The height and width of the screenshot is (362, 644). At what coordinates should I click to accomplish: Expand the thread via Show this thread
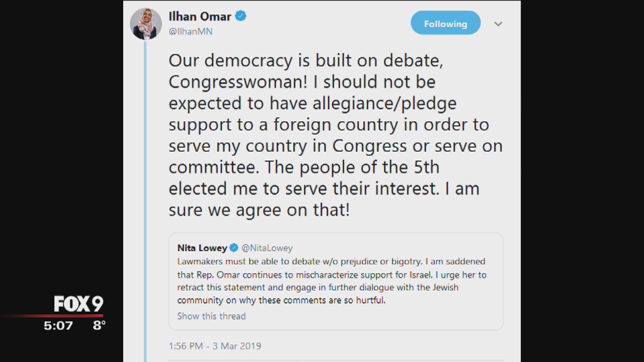[211, 316]
